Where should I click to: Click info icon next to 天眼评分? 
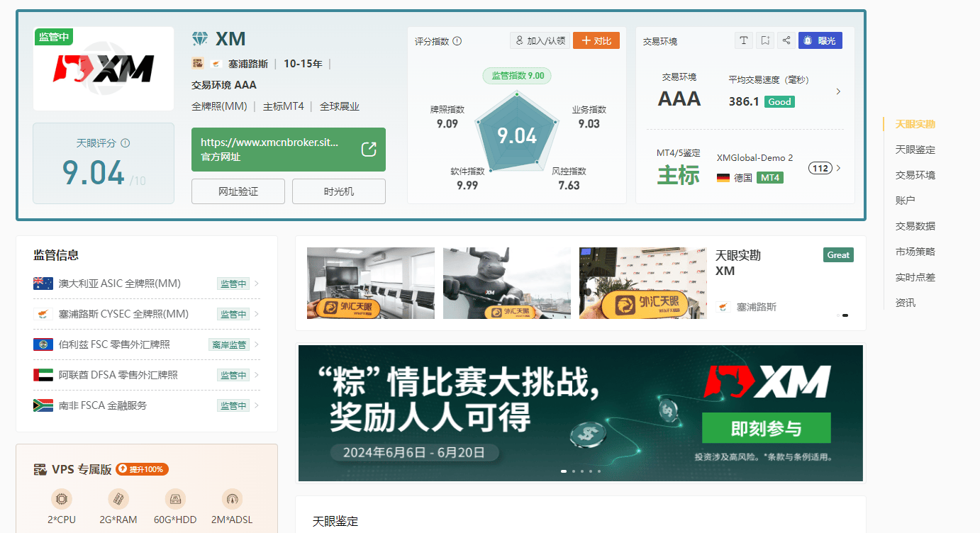126,143
